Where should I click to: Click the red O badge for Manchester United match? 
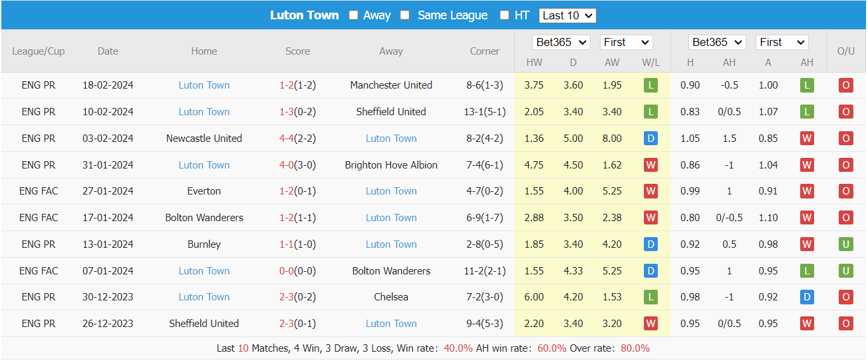(x=845, y=85)
